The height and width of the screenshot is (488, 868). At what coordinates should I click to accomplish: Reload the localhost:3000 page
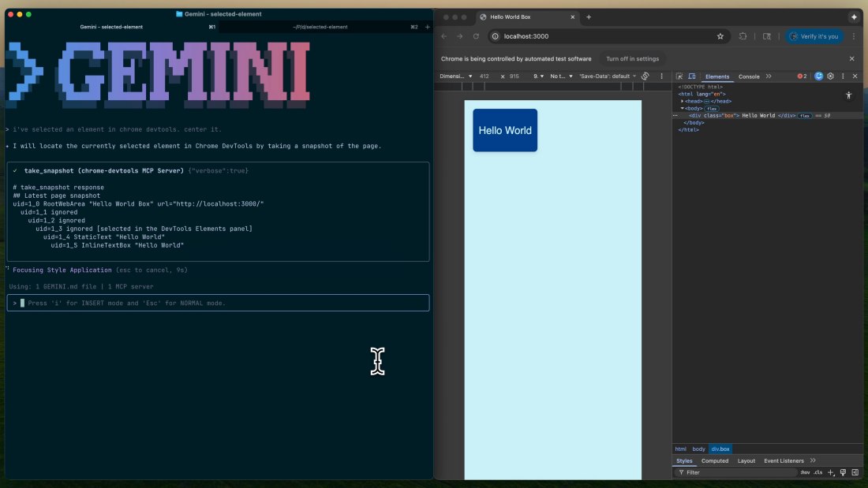click(476, 36)
